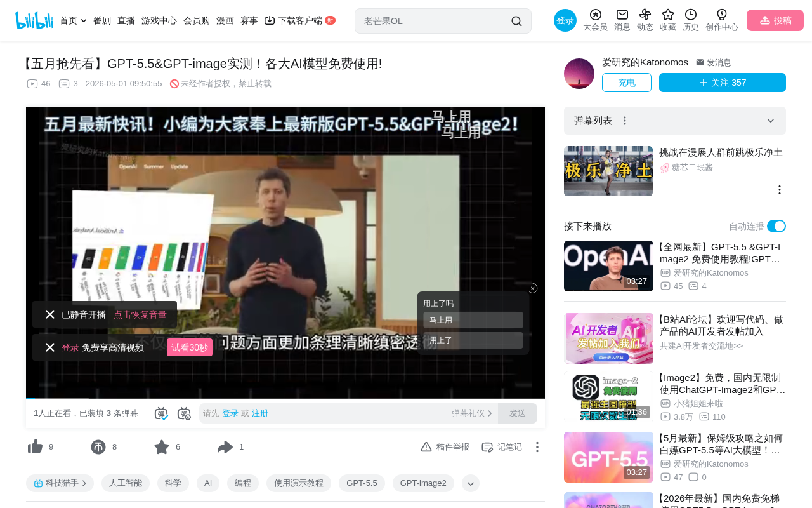Click the 发送 danmaku button

click(x=518, y=413)
